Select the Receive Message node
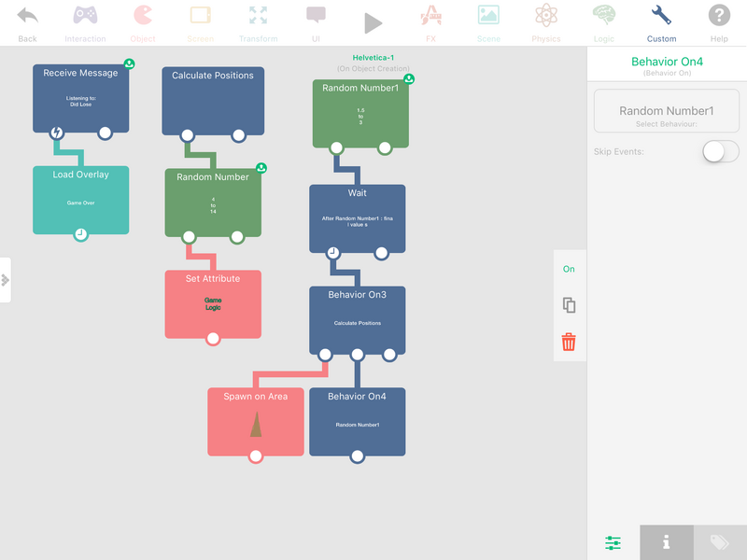 [x=81, y=99]
